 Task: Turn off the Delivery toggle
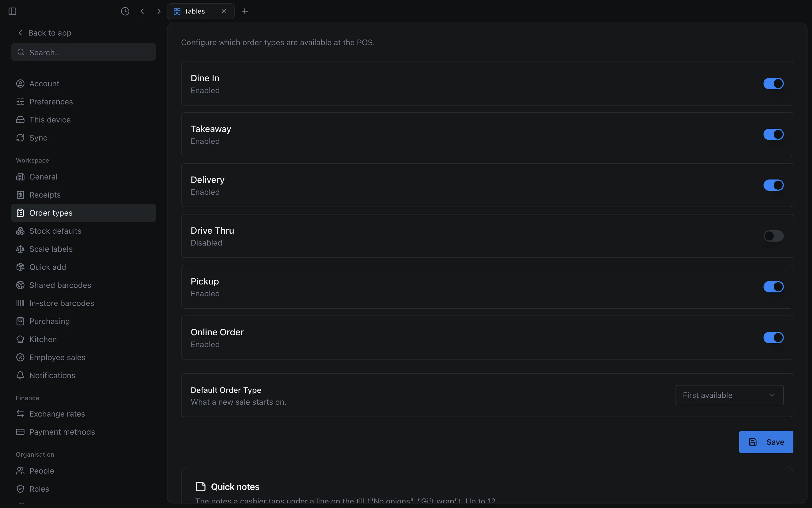click(x=773, y=185)
